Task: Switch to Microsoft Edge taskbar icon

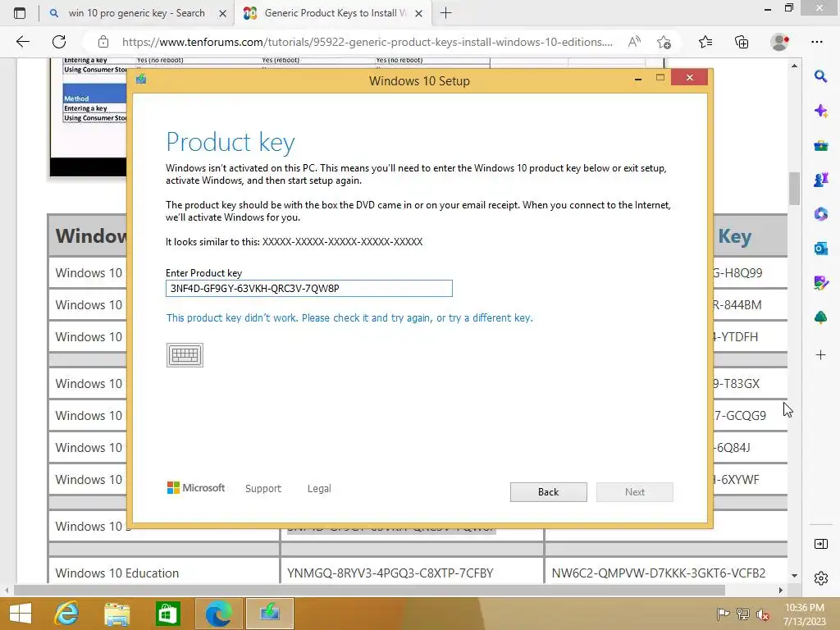Action: pyautogui.click(x=218, y=614)
